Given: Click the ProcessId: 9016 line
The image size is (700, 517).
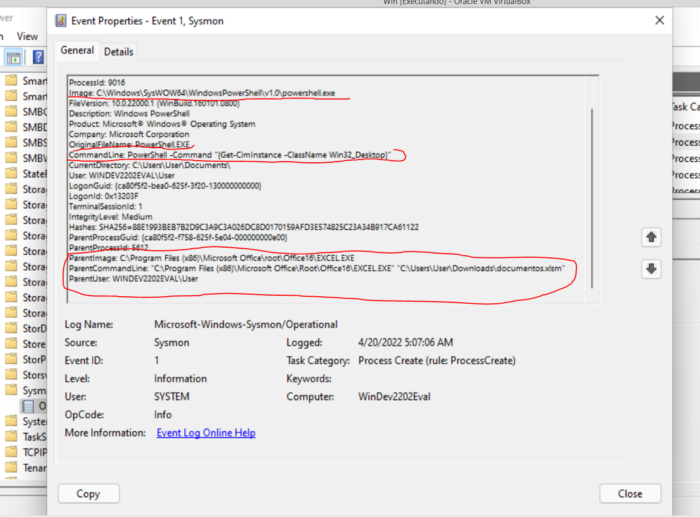Looking at the screenshot, I should (97, 83).
